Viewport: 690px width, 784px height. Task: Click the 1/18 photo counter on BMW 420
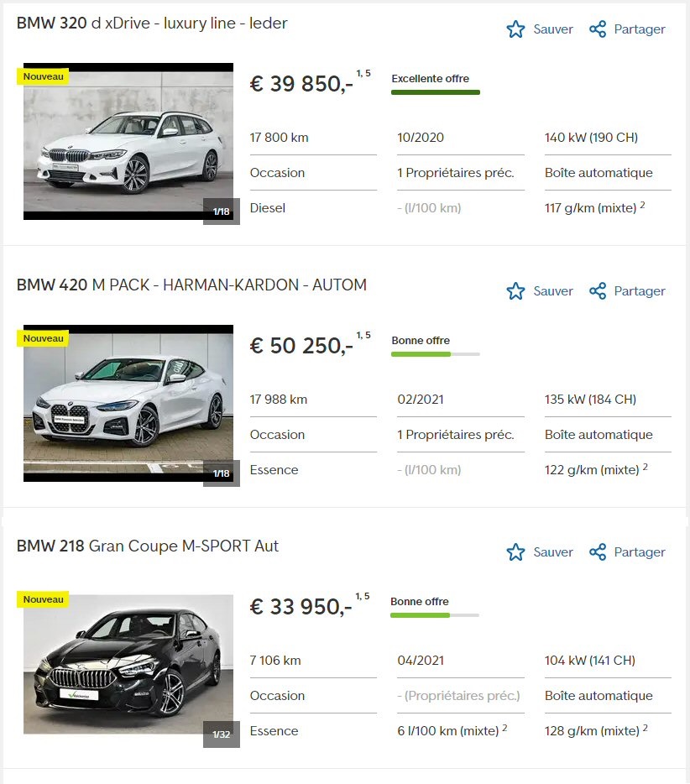click(222, 473)
